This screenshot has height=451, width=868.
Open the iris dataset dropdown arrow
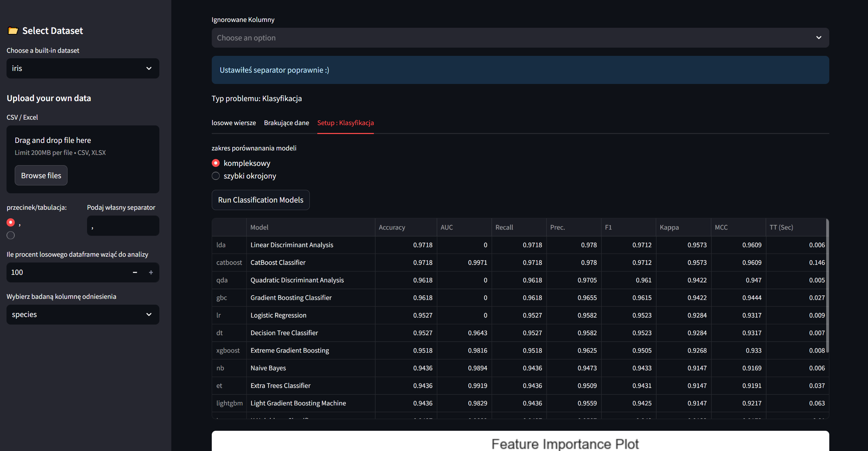(149, 69)
